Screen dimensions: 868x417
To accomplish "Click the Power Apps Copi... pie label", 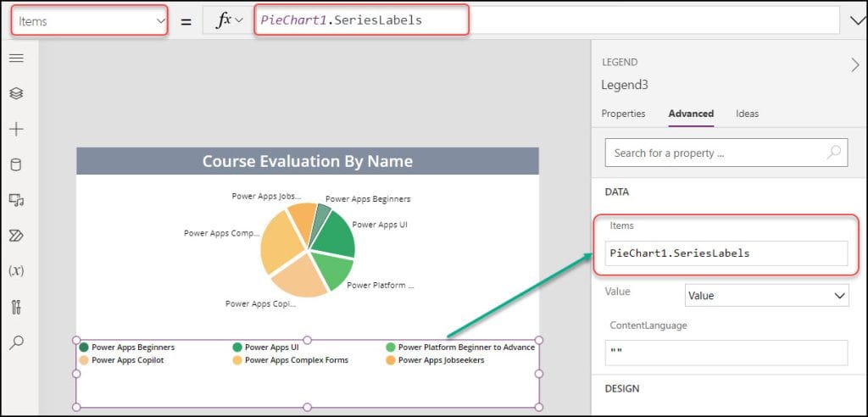I will 261,303.
